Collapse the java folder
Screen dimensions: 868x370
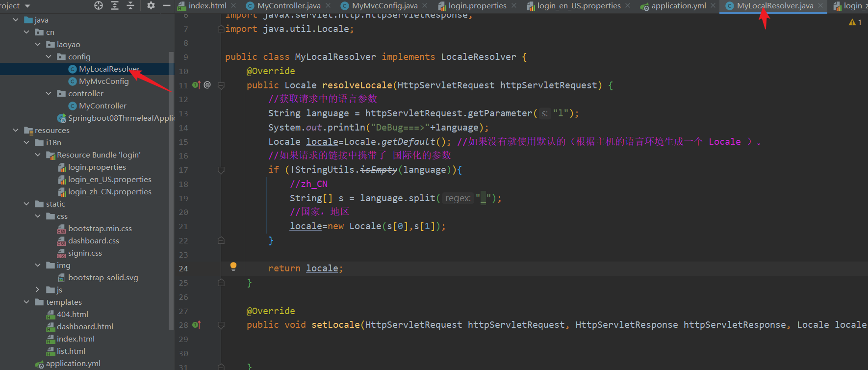coord(16,20)
